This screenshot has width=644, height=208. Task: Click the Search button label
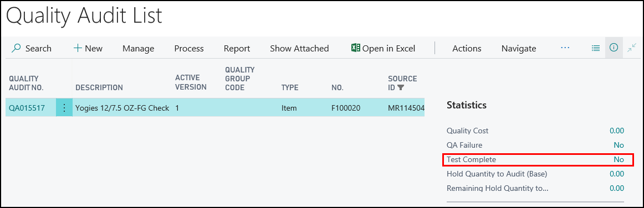tap(38, 49)
